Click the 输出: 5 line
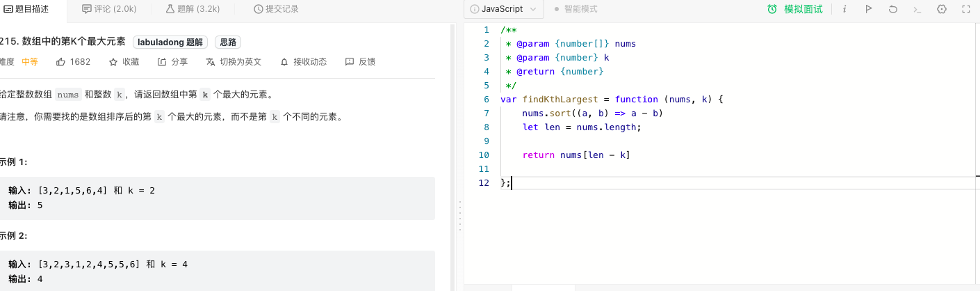Screen dimensions: 980x291 pyautogui.click(x=26, y=205)
